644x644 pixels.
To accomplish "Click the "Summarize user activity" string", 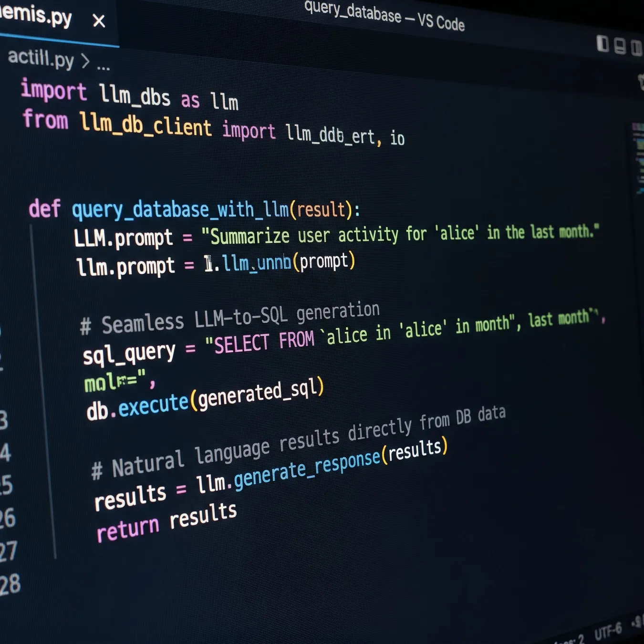I will point(400,234).
